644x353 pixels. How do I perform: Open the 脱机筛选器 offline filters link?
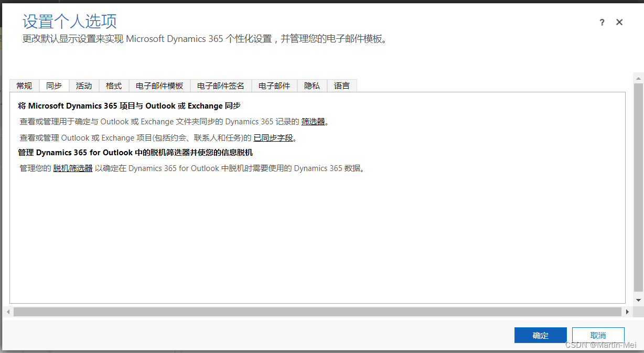point(73,168)
